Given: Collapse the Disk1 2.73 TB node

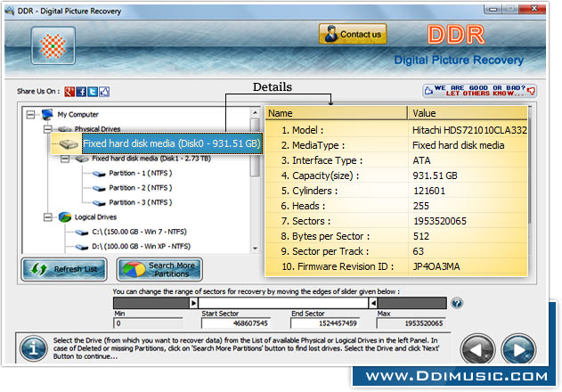Looking at the screenshot, I should pyautogui.click(x=65, y=159).
